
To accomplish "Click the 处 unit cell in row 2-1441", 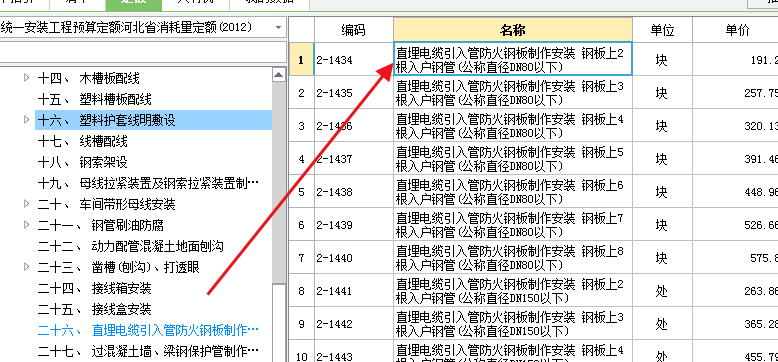I will tap(662, 291).
